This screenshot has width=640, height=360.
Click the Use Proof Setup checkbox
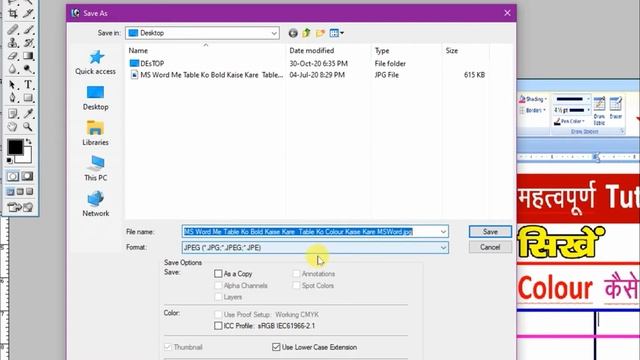click(x=218, y=314)
